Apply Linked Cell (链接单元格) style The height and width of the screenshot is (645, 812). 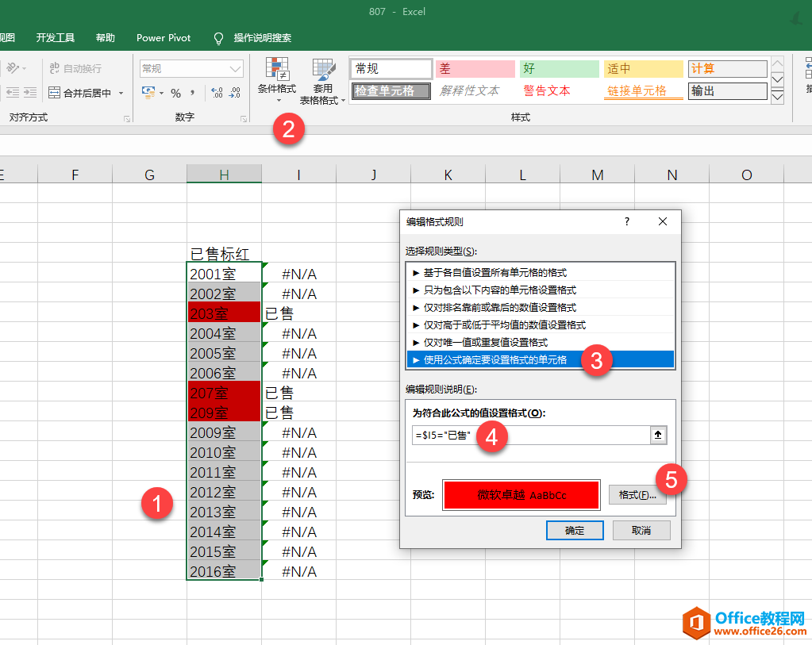643,90
